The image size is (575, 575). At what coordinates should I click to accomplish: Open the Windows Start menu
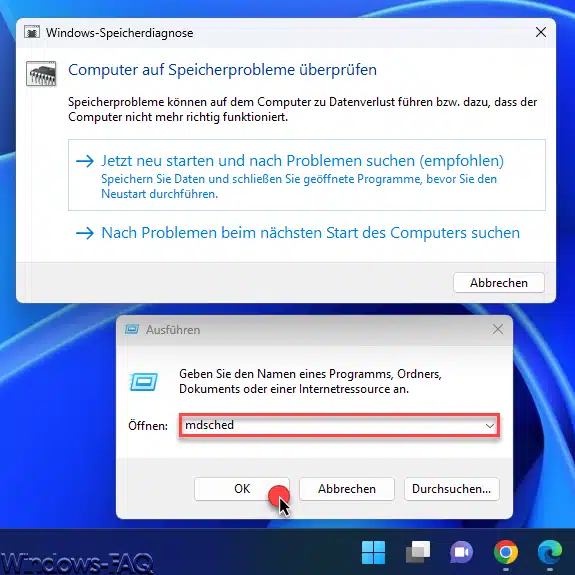tap(373, 552)
